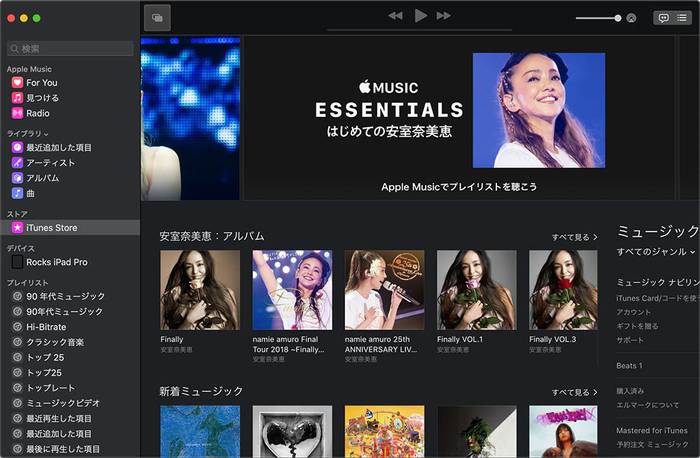
Task: Open the colorful yellow new music album
Action: (x=384, y=431)
